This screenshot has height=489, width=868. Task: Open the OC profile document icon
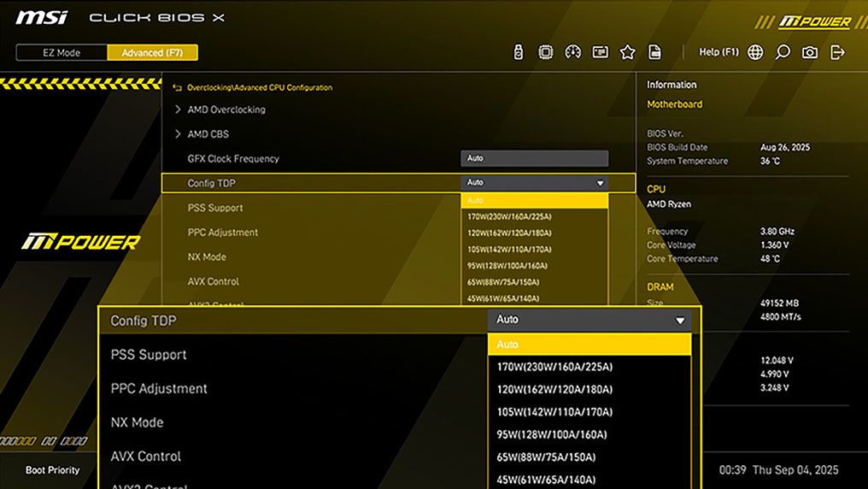point(655,52)
